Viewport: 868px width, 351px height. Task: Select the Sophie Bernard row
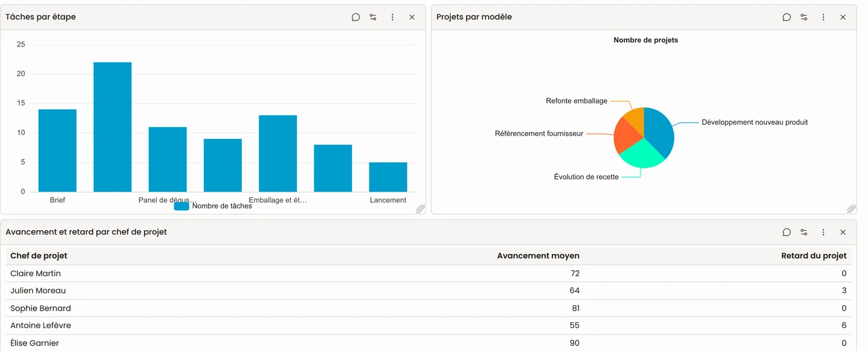pos(428,308)
